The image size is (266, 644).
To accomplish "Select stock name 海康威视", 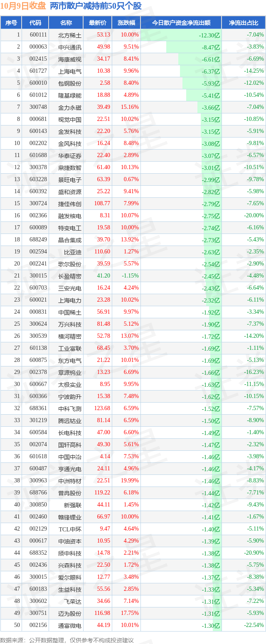I will point(70,59).
